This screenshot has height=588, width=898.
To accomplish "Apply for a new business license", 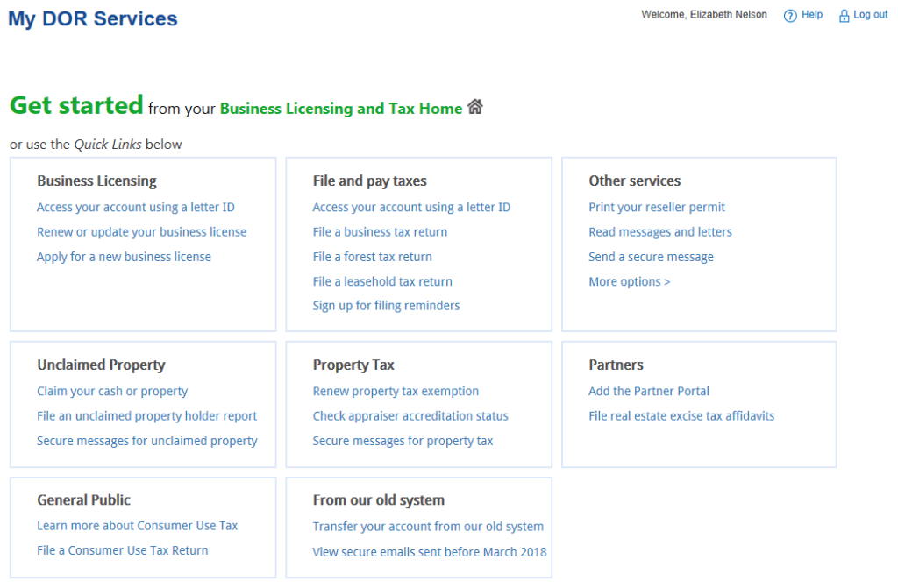I will (x=124, y=256).
